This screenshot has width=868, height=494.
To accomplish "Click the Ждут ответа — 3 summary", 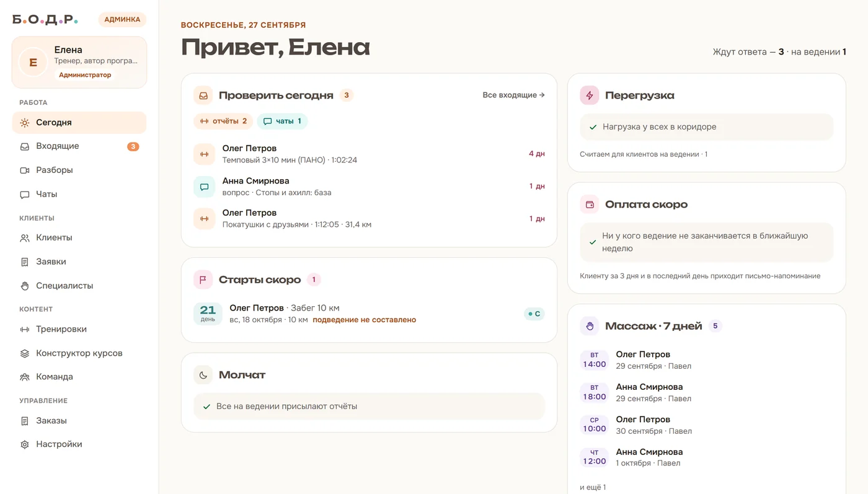I will pos(748,52).
